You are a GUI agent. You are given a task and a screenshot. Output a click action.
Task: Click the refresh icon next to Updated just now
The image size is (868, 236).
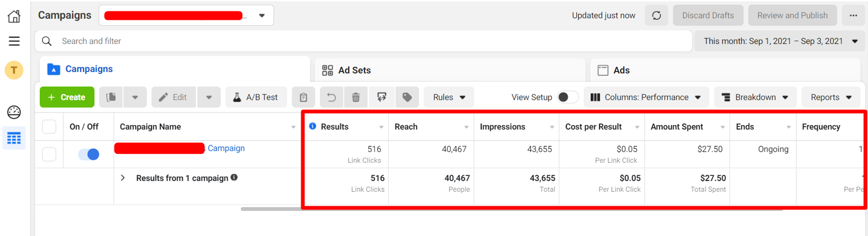[x=657, y=16]
